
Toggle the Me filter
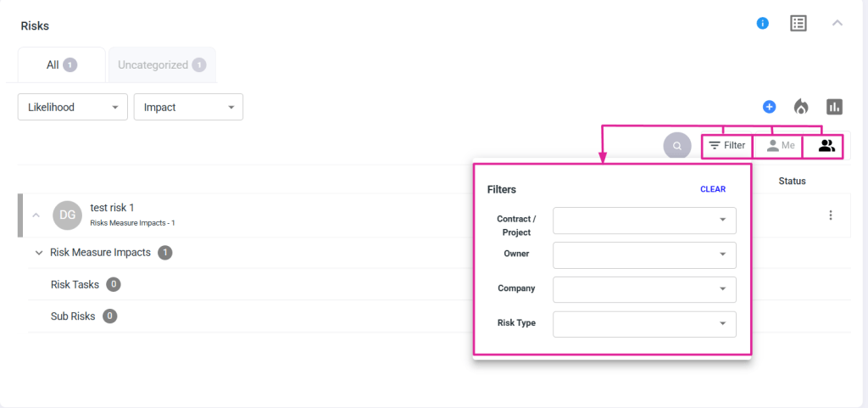[x=780, y=146]
